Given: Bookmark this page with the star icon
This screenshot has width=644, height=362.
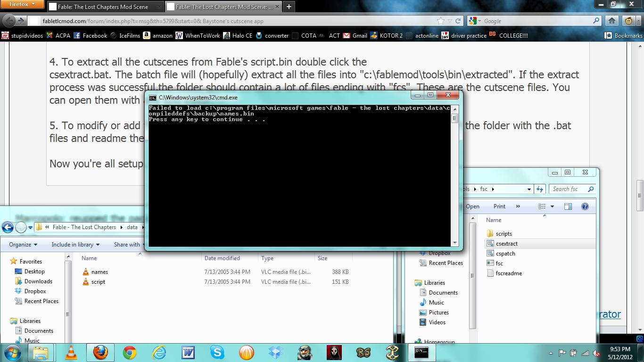Looking at the screenshot, I should click(x=441, y=21).
